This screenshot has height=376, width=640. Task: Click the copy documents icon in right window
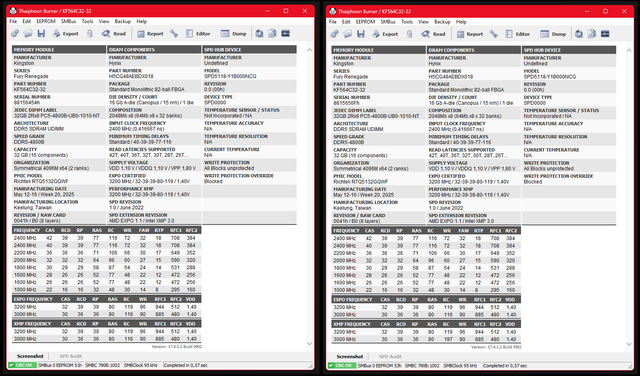(x=592, y=34)
